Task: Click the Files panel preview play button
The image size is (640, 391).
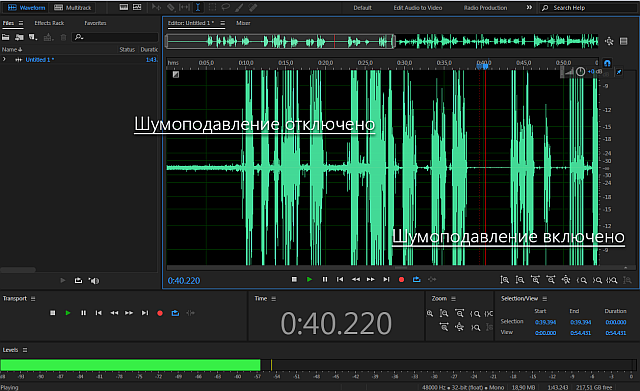Action: [x=63, y=280]
